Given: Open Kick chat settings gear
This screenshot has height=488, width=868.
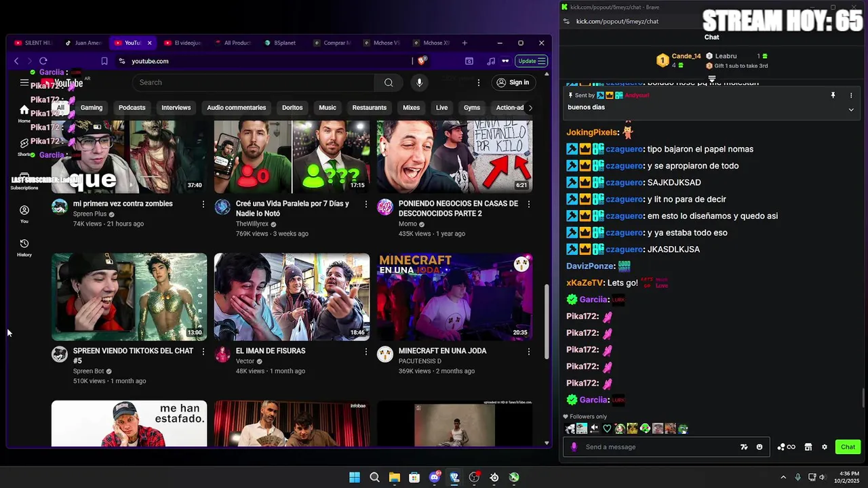Looking at the screenshot, I should 825,447.
